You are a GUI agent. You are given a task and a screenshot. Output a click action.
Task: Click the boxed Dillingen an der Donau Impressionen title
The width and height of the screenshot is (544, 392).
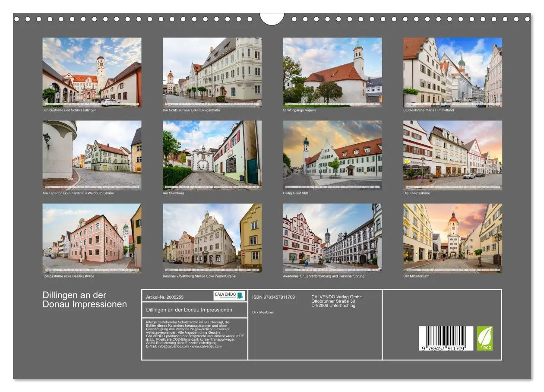(189, 310)
